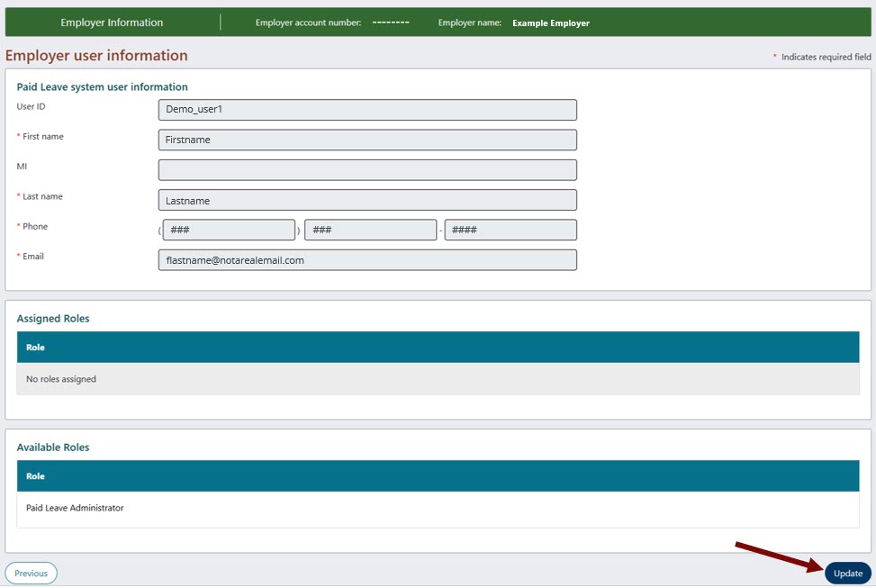876x588 pixels.
Task: Click the Update button
Action: (x=846, y=573)
